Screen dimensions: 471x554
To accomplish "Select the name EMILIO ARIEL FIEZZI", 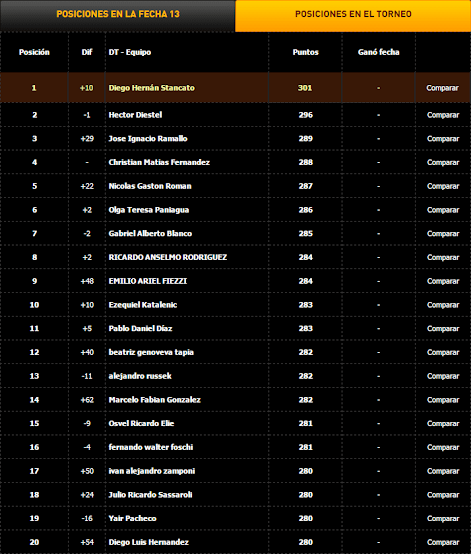I will pyautogui.click(x=148, y=281).
